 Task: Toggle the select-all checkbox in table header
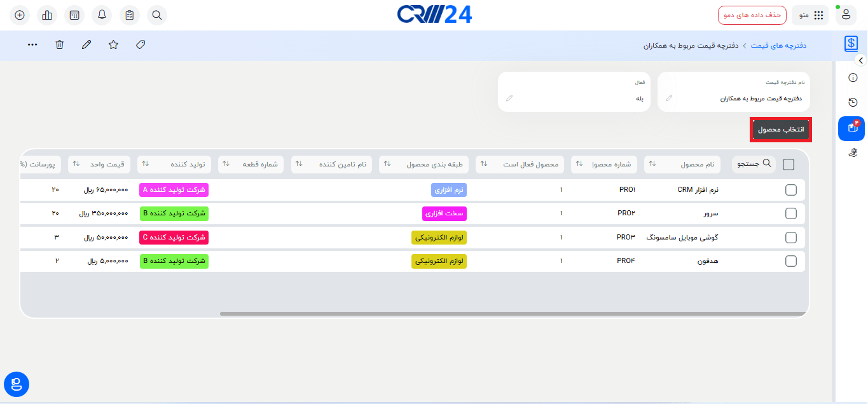789,165
